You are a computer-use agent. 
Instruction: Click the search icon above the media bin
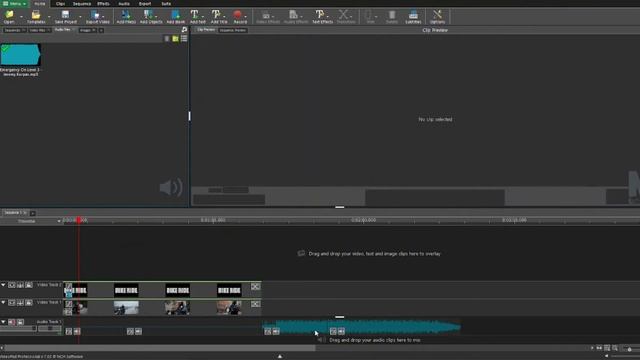coord(184,30)
